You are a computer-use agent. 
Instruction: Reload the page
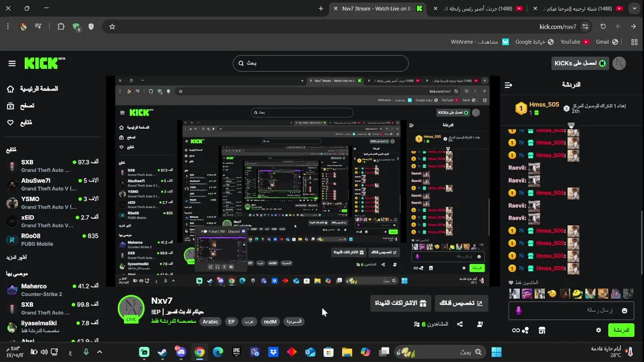coord(603,27)
